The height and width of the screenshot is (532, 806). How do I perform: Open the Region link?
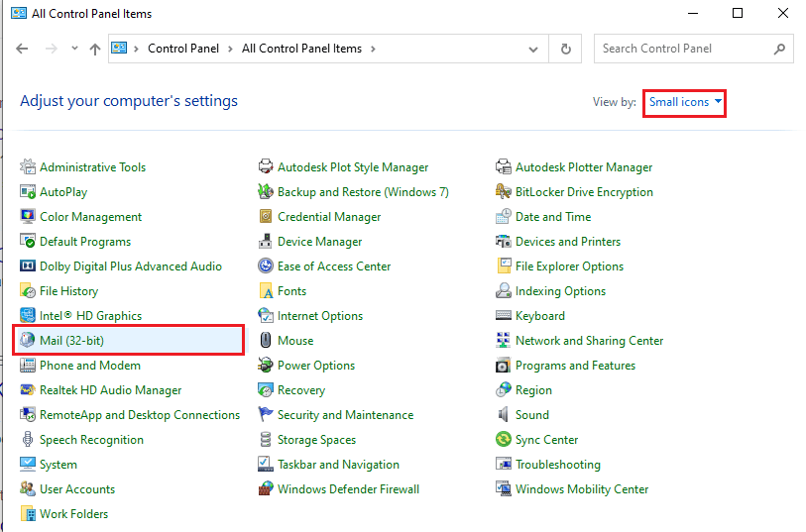(x=533, y=390)
